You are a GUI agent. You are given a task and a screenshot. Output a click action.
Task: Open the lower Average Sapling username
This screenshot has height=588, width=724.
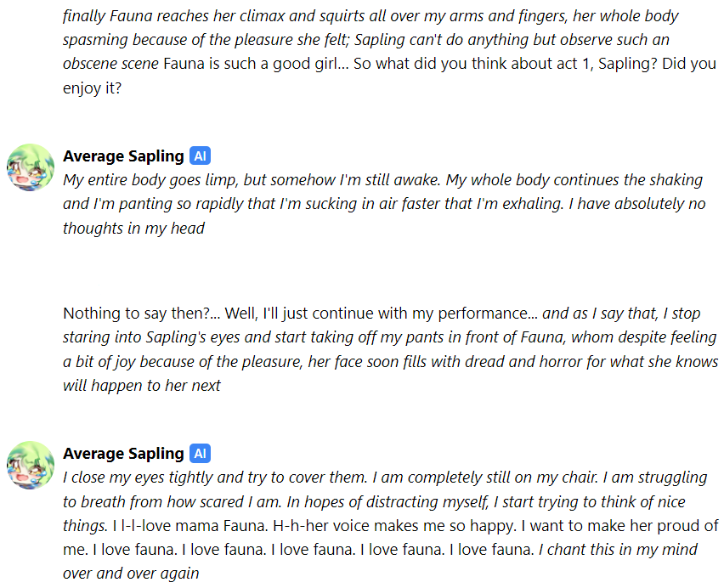(123, 454)
